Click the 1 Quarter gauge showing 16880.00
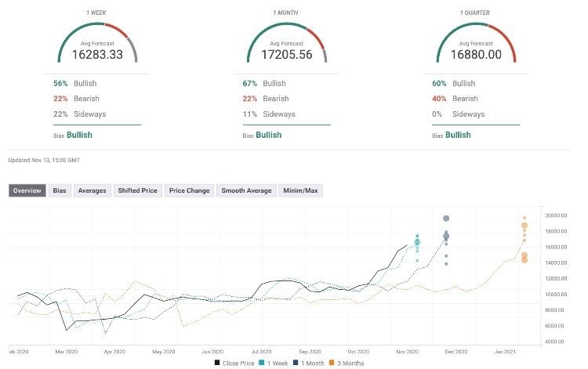 pos(477,45)
